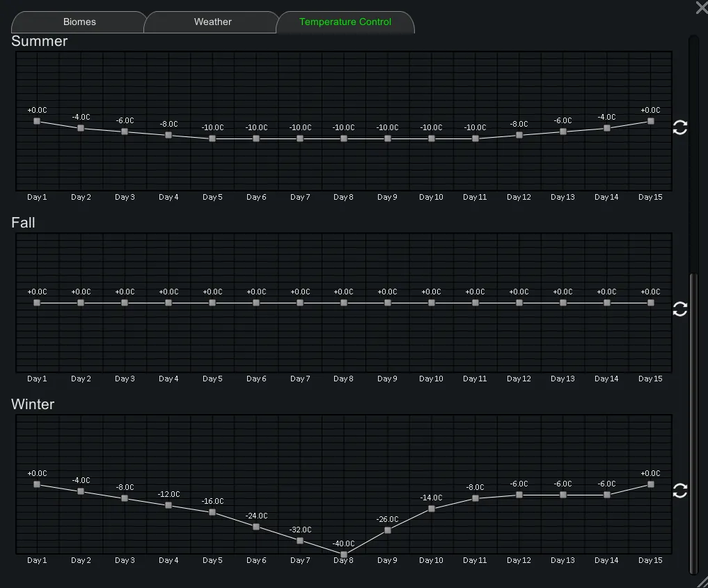Reset the Fall temperature curve
Image resolution: width=708 pixels, height=588 pixels.
pos(680,310)
